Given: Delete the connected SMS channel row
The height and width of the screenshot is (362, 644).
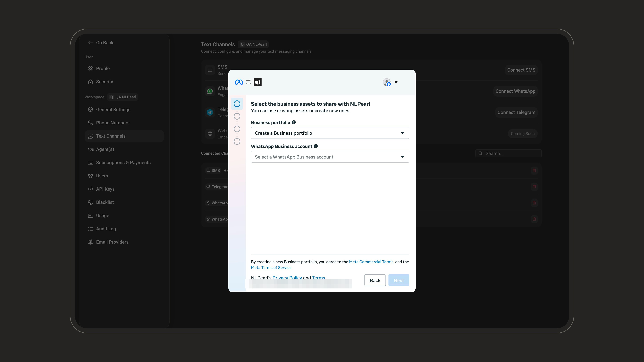Looking at the screenshot, I should coord(534,170).
